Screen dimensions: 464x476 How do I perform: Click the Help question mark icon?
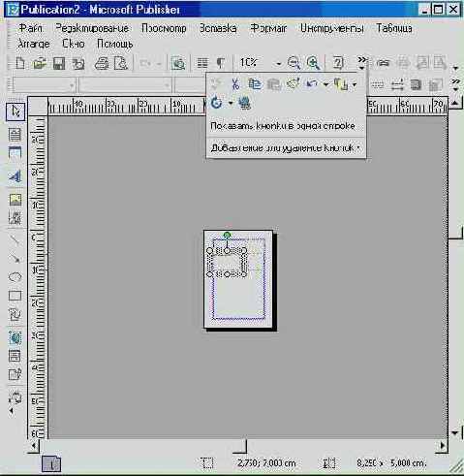[338, 62]
